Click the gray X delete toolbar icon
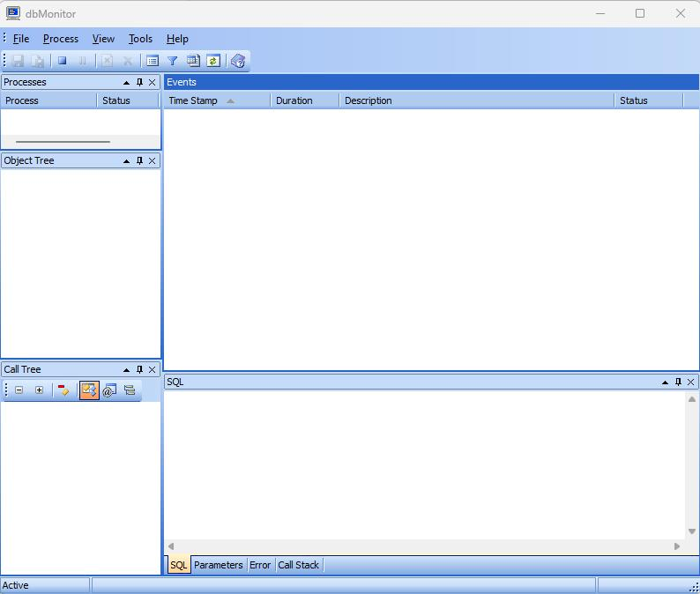The width and height of the screenshot is (700, 594). coord(128,61)
